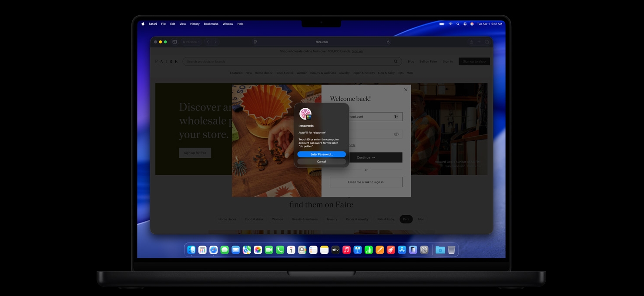
Task: Open Photos app in the Dock
Action: [x=258, y=250]
